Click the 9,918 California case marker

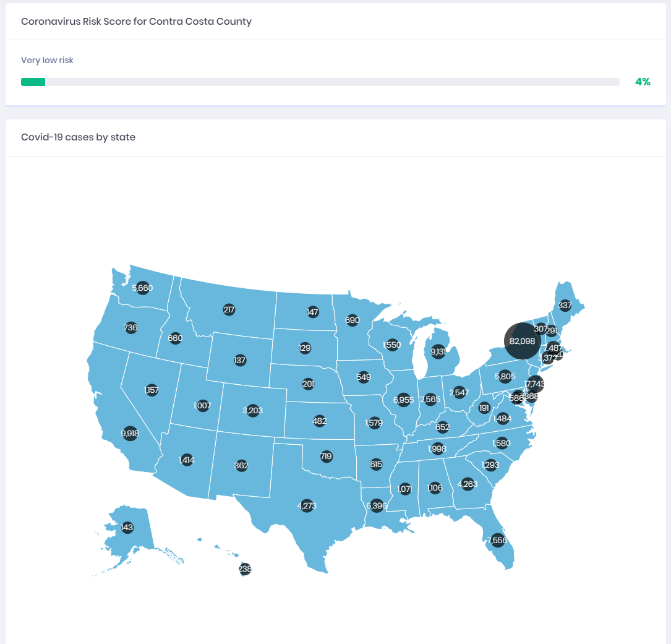[x=129, y=434]
